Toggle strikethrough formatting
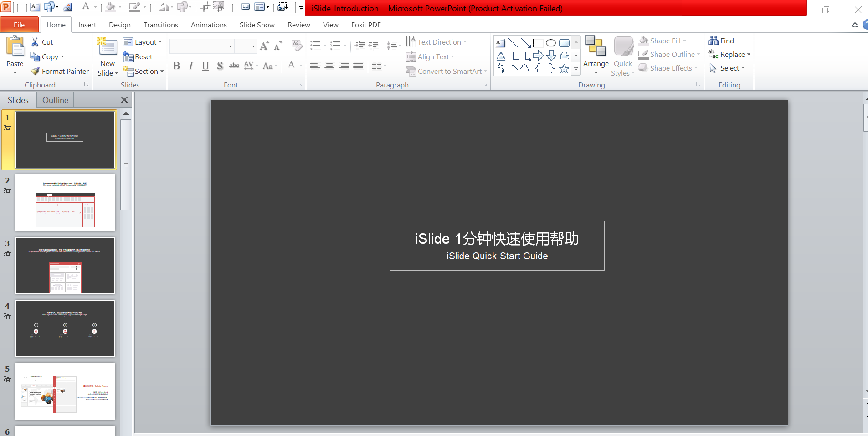 234,66
